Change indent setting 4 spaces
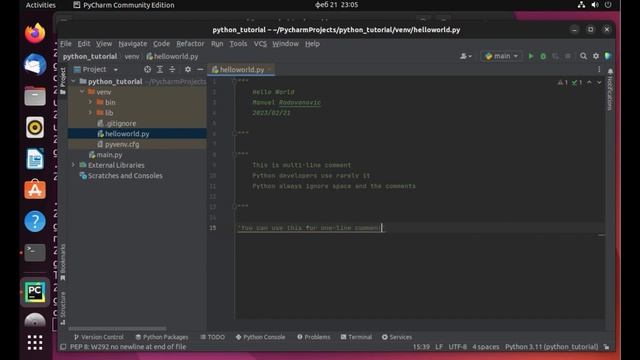The height and width of the screenshot is (360, 640). pos(486,347)
